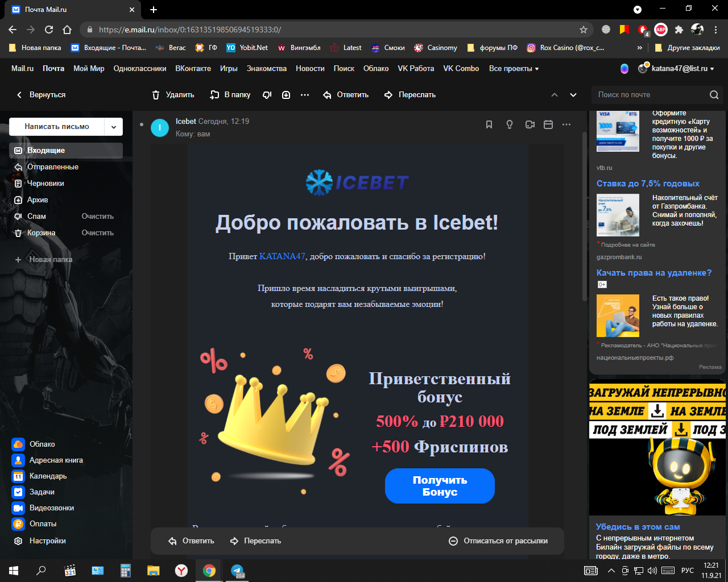This screenshot has width=728, height=582.
Task: Show hidden system tray icons
Action: (611, 570)
